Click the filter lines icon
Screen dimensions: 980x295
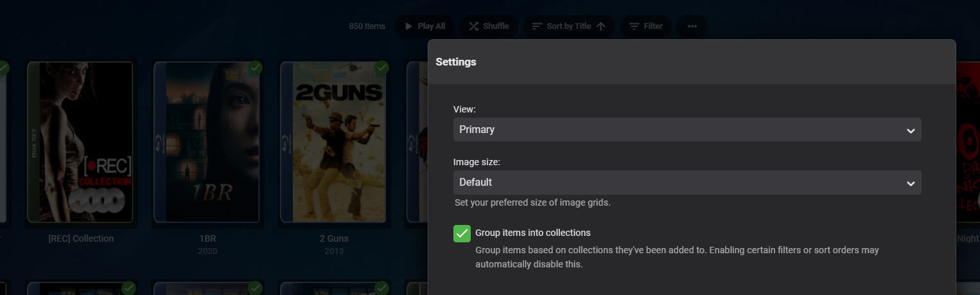[x=634, y=26]
